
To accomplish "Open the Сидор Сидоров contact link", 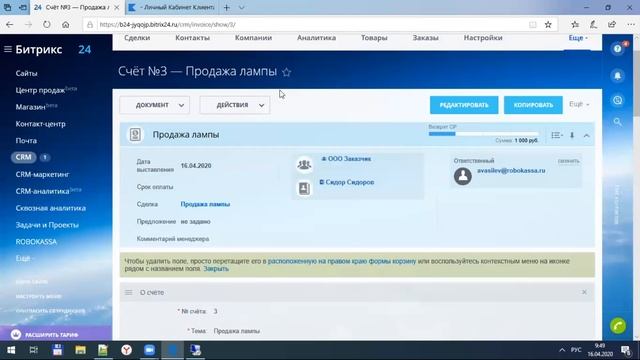I will click(x=350, y=182).
